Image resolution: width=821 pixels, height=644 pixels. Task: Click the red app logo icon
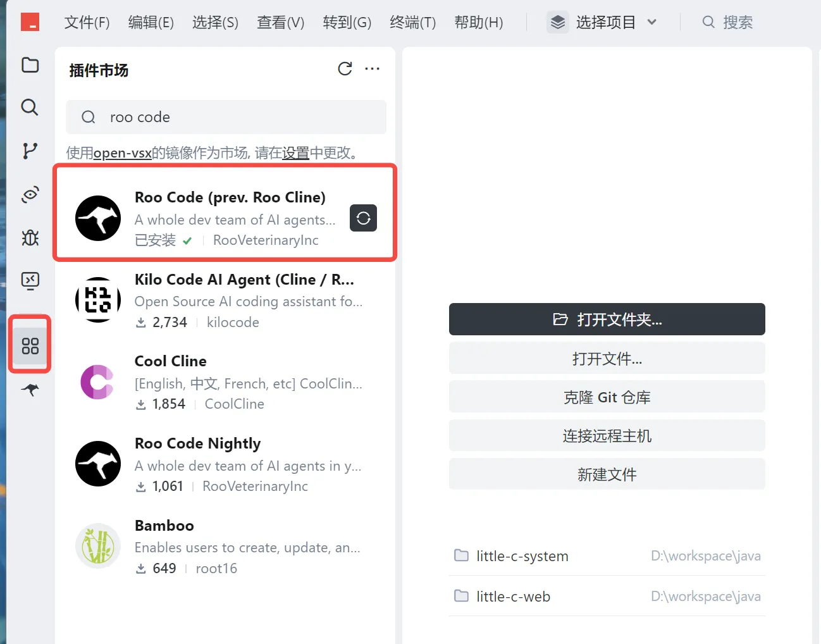[30, 22]
